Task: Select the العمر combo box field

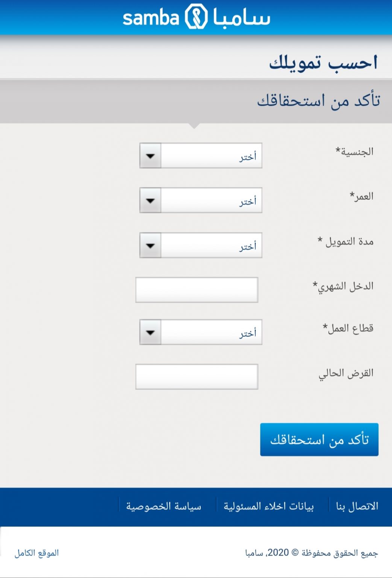Action: click(201, 200)
